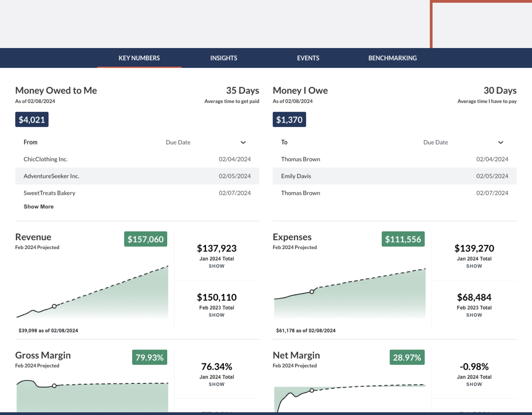532x415 pixels.
Task: Select Thomas Brown row due 02/07/2024
Action: (395, 193)
